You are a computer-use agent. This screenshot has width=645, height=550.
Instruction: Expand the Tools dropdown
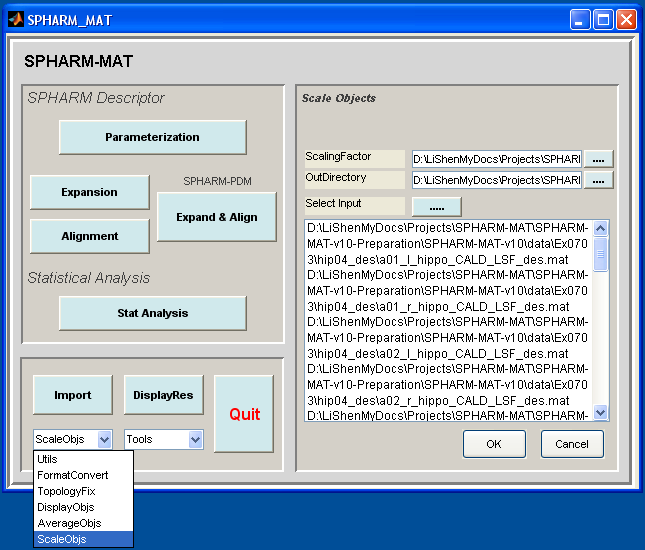tap(195, 440)
